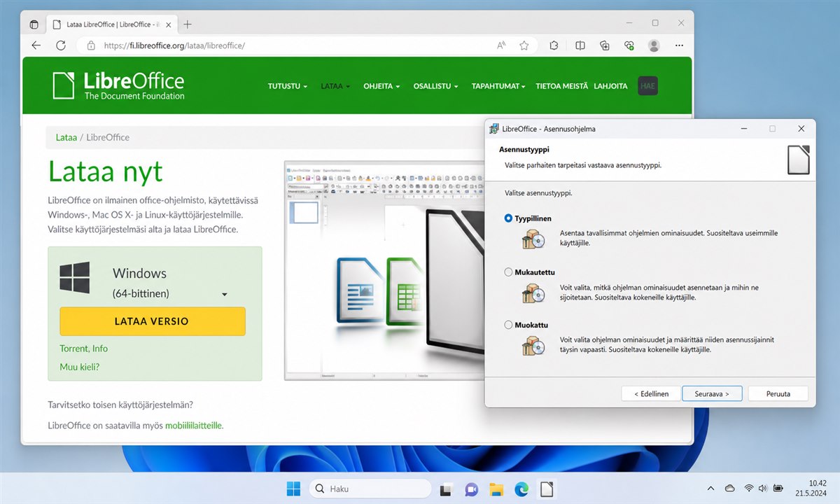Open Microsoft Edge taskbar icon
This screenshot has height=504, width=840.
tap(521, 489)
